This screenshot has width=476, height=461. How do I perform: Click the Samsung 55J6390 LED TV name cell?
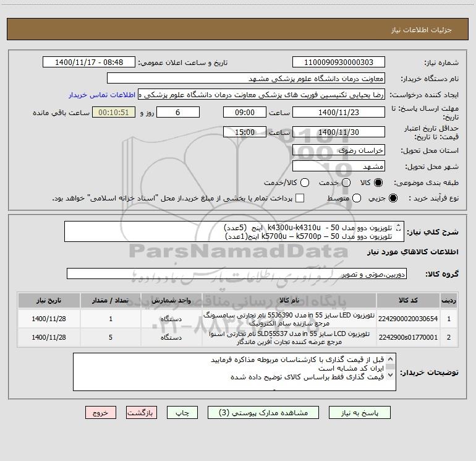[x=289, y=319]
